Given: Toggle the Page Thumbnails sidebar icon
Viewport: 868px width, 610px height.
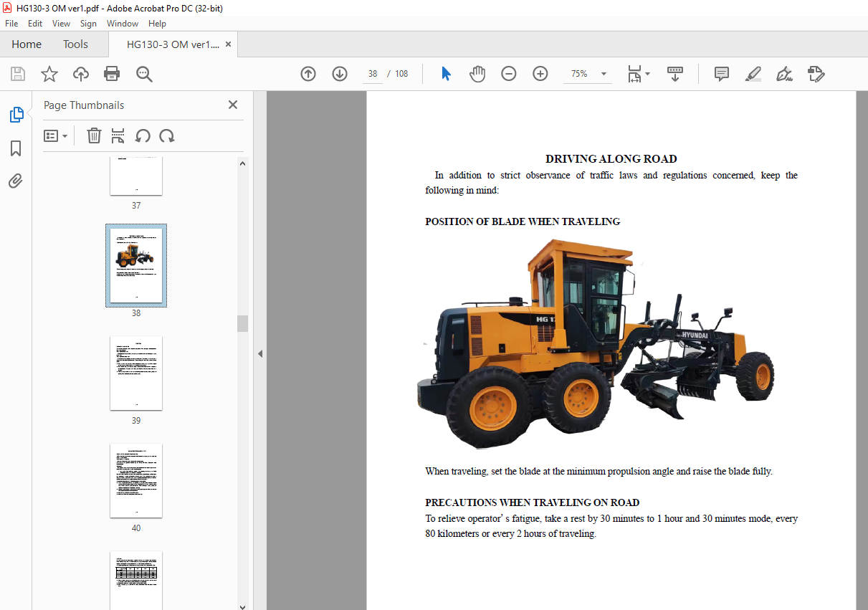Looking at the screenshot, I should coord(16,115).
